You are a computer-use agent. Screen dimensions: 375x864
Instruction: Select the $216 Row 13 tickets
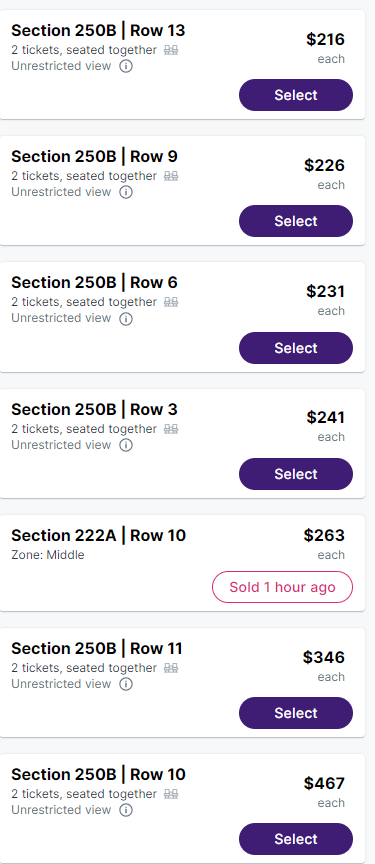tap(296, 95)
